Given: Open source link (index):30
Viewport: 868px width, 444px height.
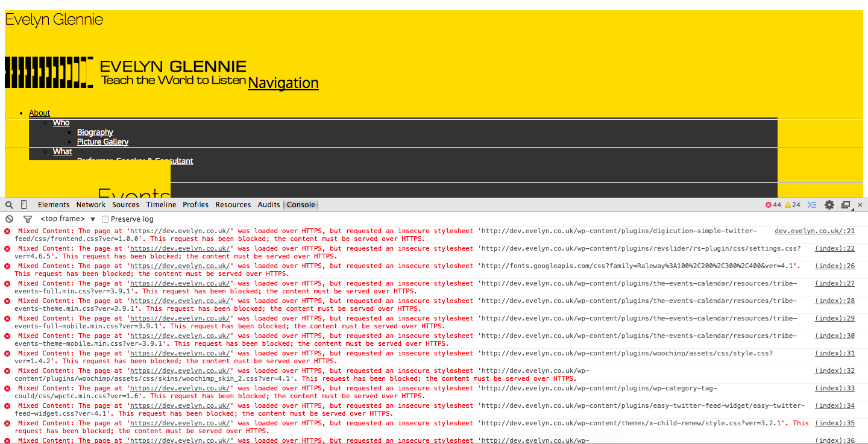Looking at the screenshot, I should click(835, 336).
